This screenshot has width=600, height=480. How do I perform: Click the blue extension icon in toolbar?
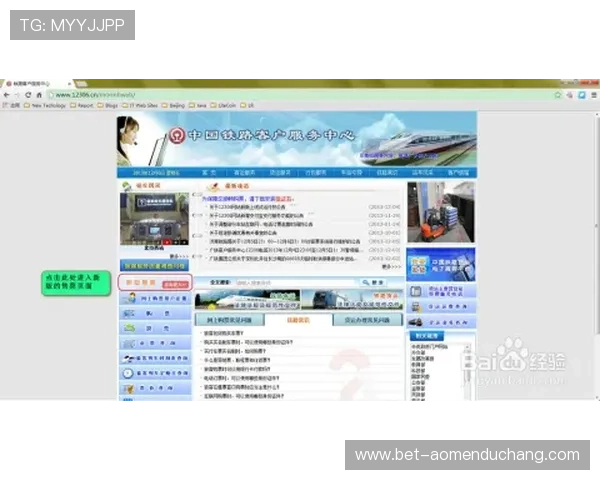pos(582,95)
